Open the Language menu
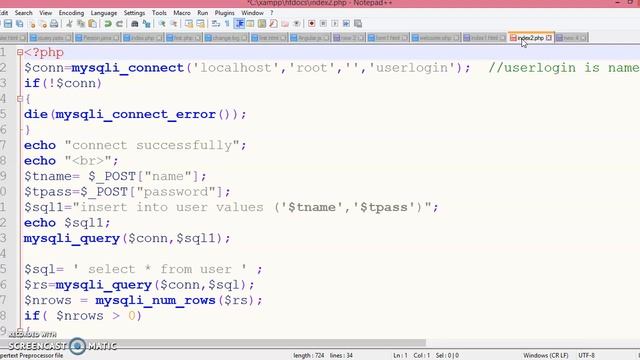The height and width of the screenshot is (360, 640). [104, 13]
